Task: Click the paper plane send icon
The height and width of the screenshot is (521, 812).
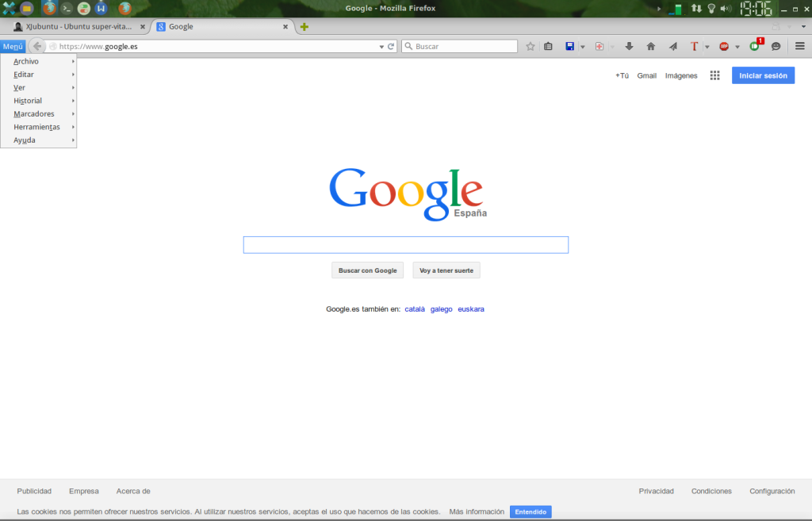Action: coord(672,47)
